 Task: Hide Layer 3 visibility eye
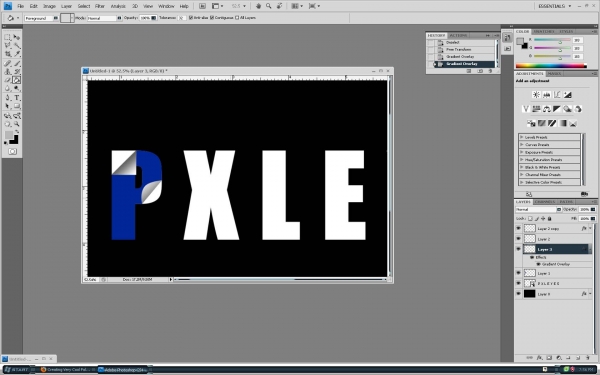[518, 249]
